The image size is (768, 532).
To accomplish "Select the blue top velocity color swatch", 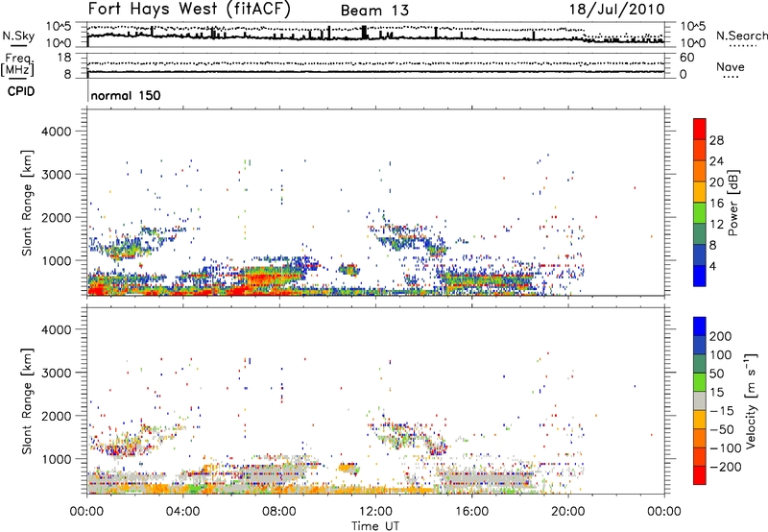I will coord(700,326).
